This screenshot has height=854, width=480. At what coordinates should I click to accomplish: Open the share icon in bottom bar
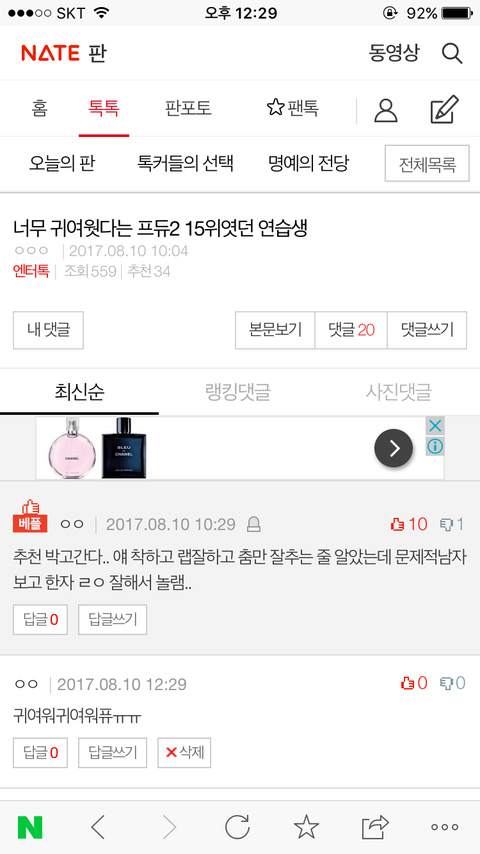pos(375,827)
